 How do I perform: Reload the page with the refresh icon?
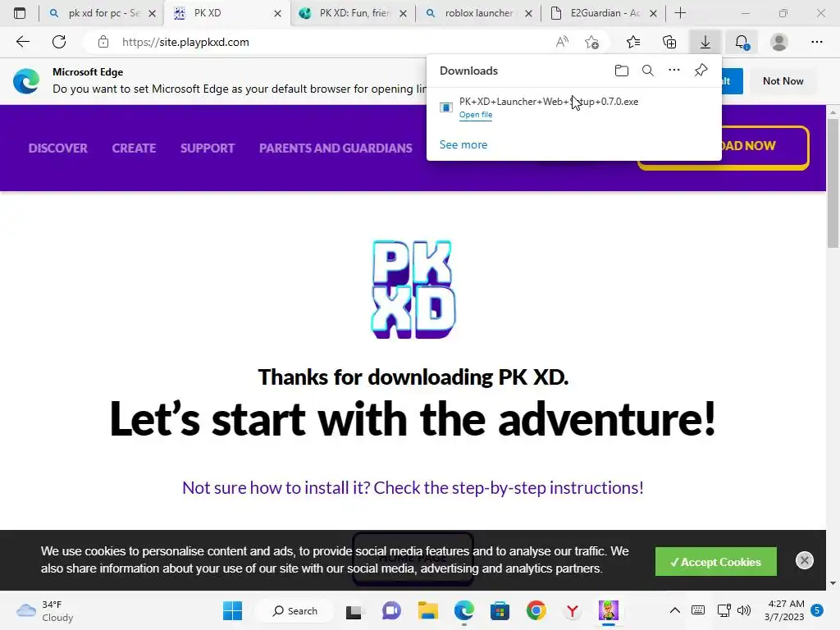pyautogui.click(x=59, y=42)
